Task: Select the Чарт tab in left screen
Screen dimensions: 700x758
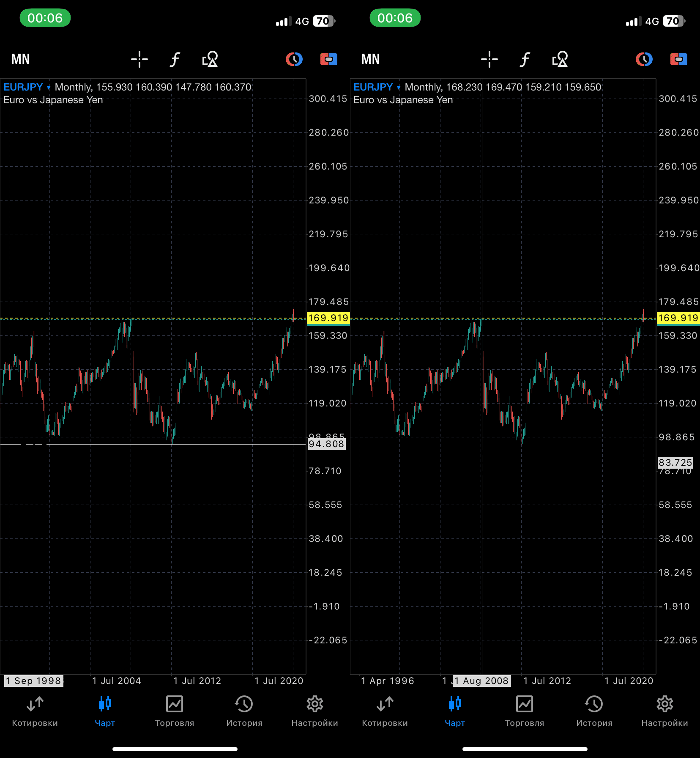Action: pyautogui.click(x=105, y=711)
